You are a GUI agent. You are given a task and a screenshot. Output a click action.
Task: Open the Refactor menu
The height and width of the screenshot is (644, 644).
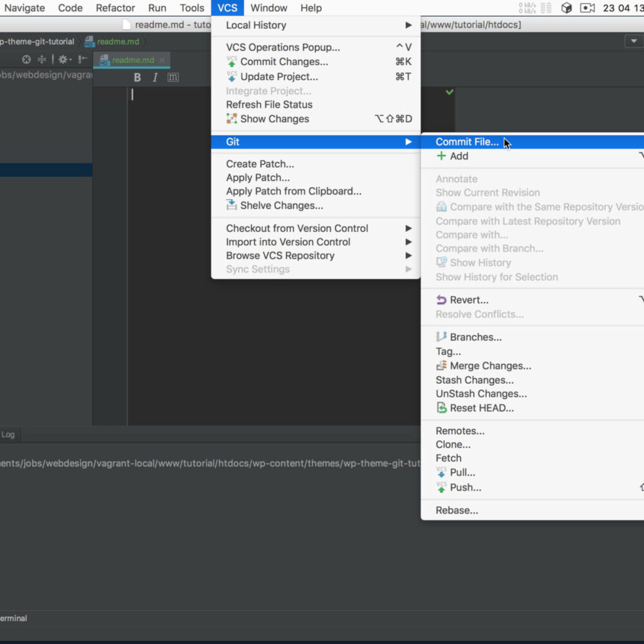click(x=115, y=8)
